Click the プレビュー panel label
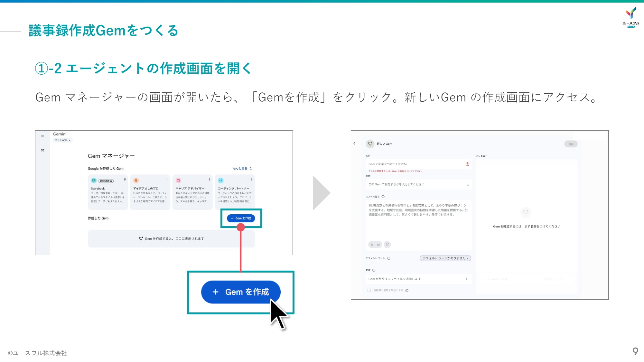644x362 pixels. pos(481,156)
